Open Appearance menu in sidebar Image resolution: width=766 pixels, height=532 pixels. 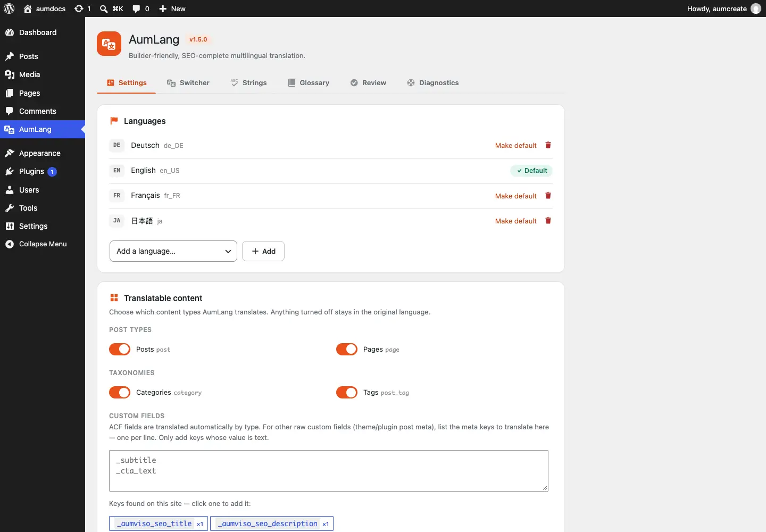point(43,153)
